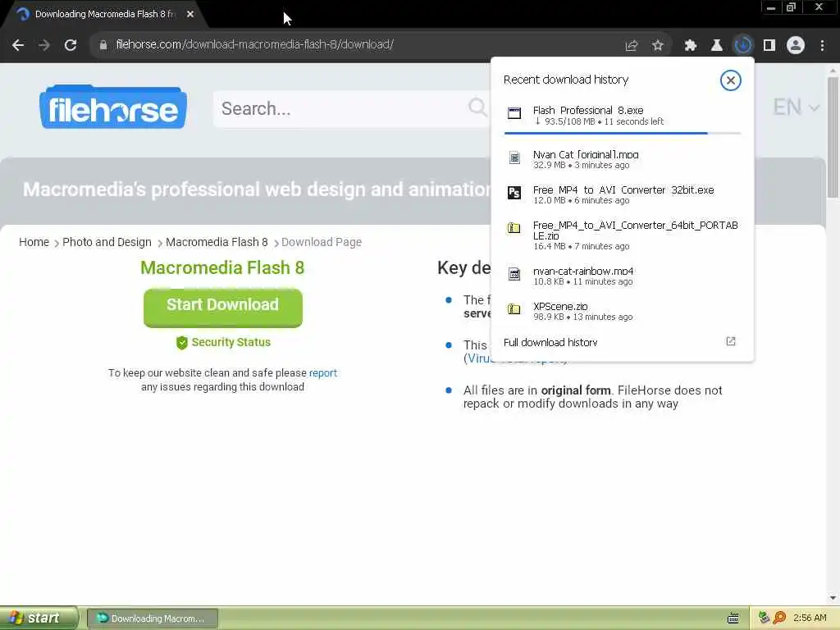Viewport: 840px width, 630px height.
Task: Click the search magnifier icon
Action: click(x=477, y=107)
